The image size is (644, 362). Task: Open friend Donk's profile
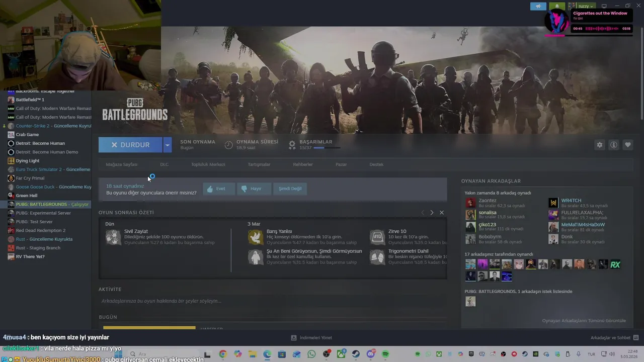coord(567,237)
